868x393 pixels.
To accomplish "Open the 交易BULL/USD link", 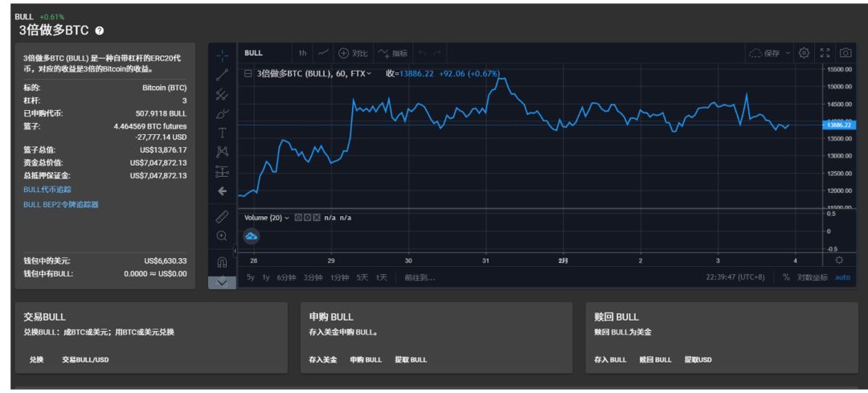I will [x=85, y=360].
